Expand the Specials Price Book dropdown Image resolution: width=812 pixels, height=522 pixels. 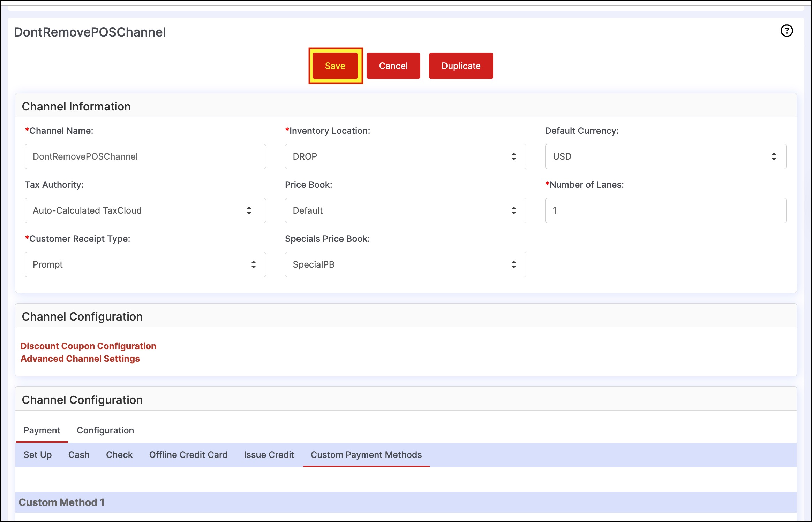coord(405,264)
